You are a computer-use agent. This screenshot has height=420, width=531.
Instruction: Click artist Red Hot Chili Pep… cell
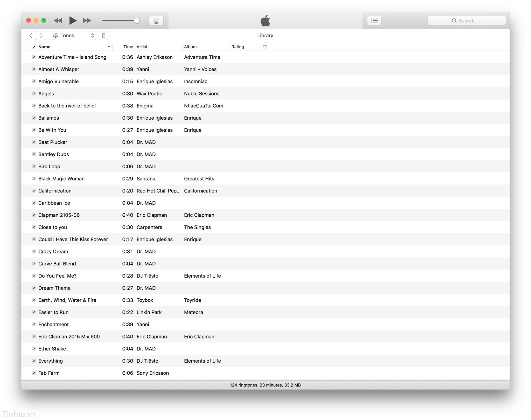(x=158, y=191)
